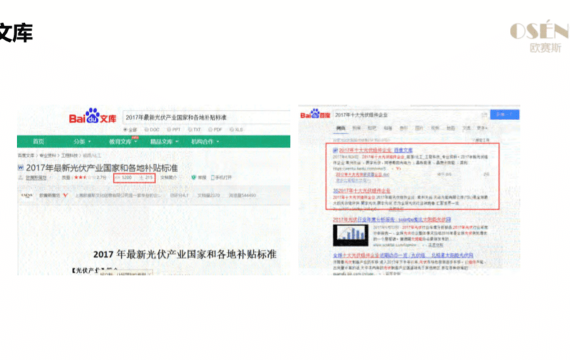Click the camera icon in Baidu search box
The image size is (570, 360).
click(484, 115)
